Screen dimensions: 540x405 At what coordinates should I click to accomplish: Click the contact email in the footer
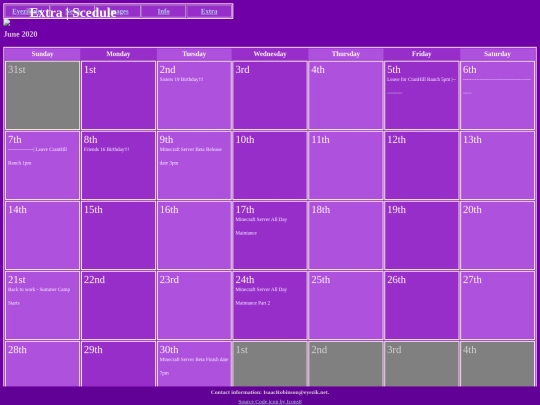(x=296, y=392)
